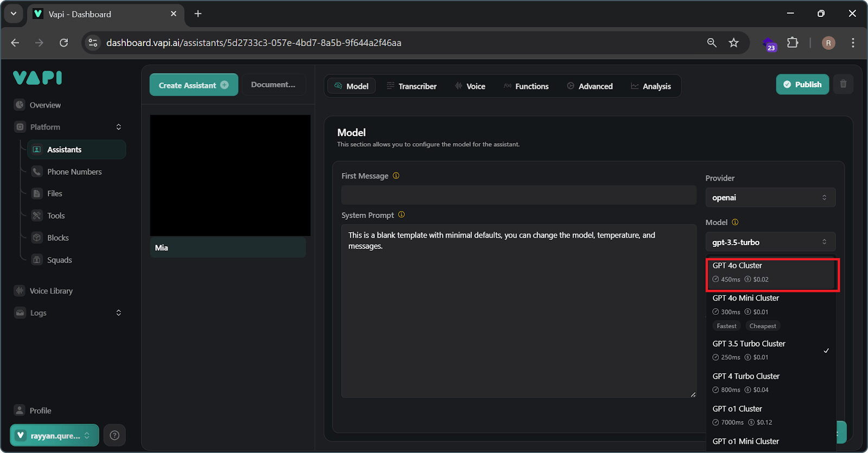868x453 pixels.
Task: Open the extension with 23 badge
Action: 769,43
